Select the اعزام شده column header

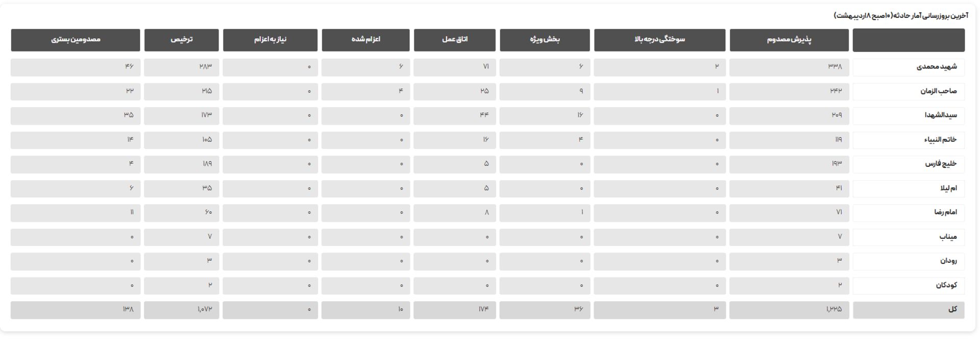pos(365,40)
